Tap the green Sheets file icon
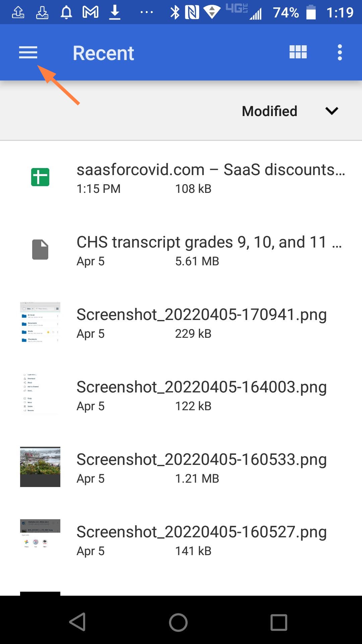The width and height of the screenshot is (362, 644). pos(40,177)
